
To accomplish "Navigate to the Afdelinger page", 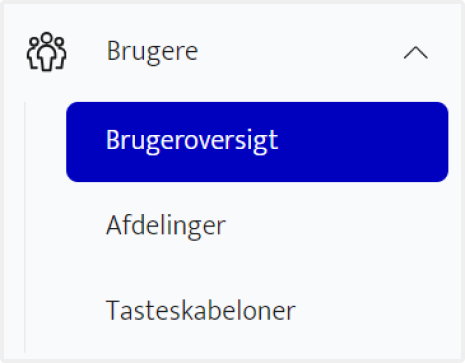I will point(166,226).
